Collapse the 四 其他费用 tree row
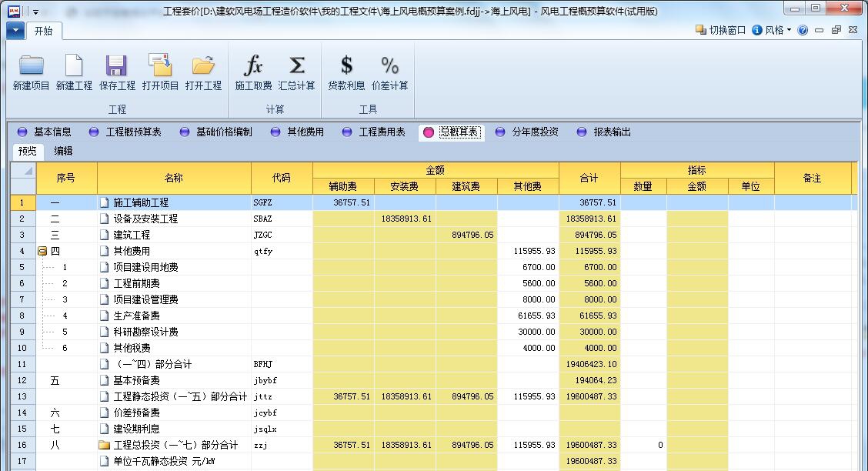This screenshot has width=868, height=471. 42,252
